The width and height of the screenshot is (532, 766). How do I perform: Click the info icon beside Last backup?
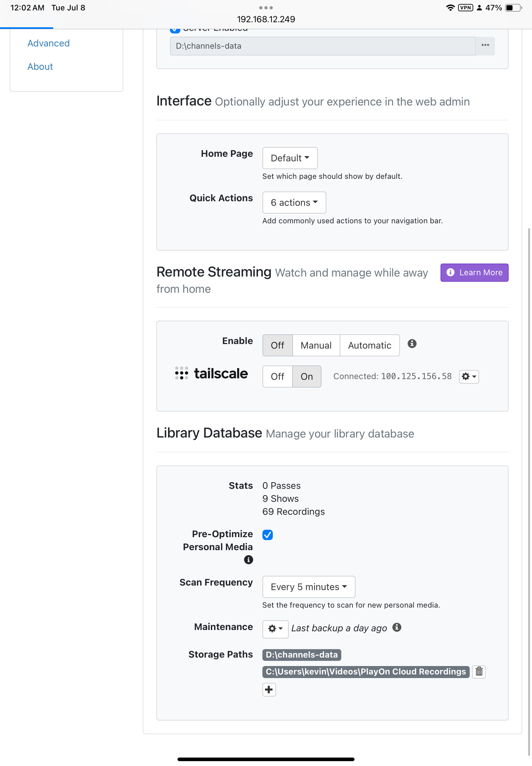click(x=397, y=627)
